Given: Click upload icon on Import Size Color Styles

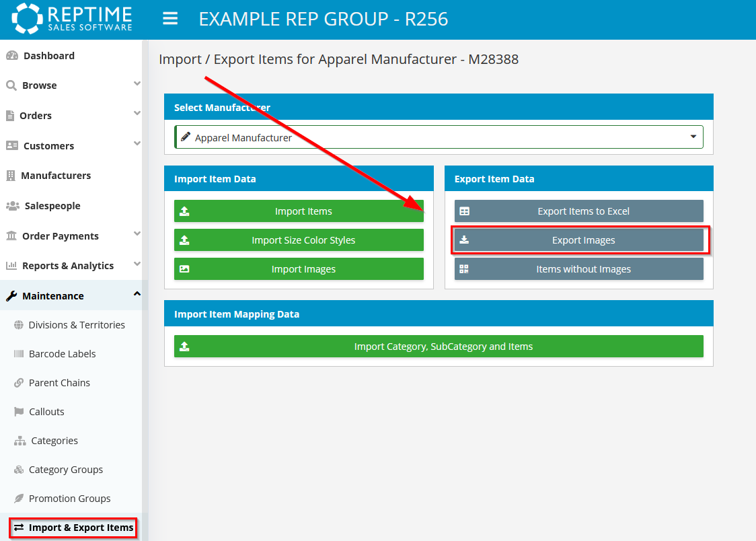Looking at the screenshot, I should [x=185, y=240].
